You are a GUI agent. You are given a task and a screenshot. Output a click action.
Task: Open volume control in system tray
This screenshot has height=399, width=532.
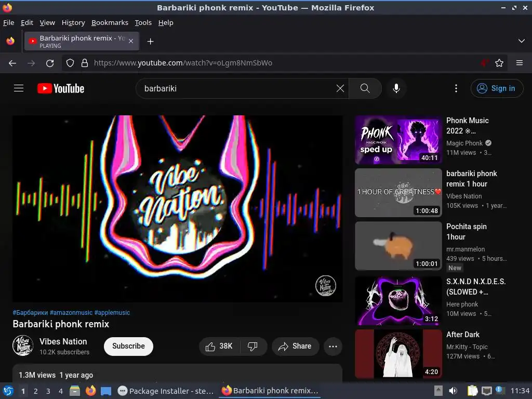(453, 391)
